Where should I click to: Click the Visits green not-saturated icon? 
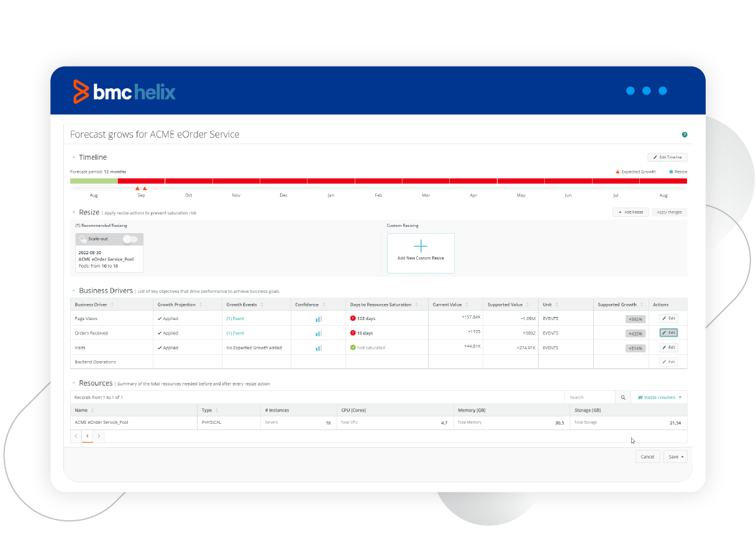pyautogui.click(x=353, y=348)
